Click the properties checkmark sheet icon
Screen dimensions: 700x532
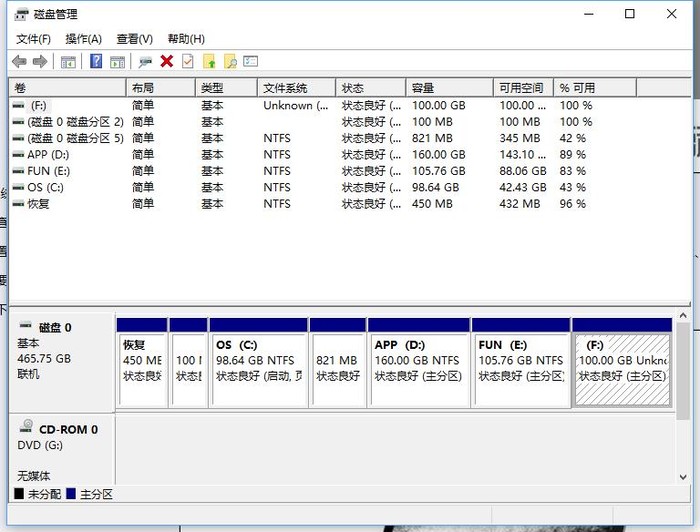pyautogui.click(x=187, y=62)
